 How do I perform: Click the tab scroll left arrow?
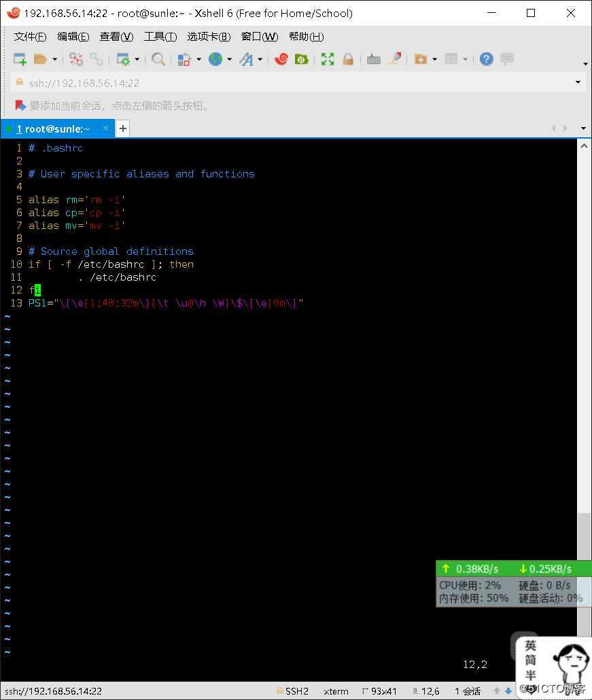pyautogui.click(x=554, y=128)
